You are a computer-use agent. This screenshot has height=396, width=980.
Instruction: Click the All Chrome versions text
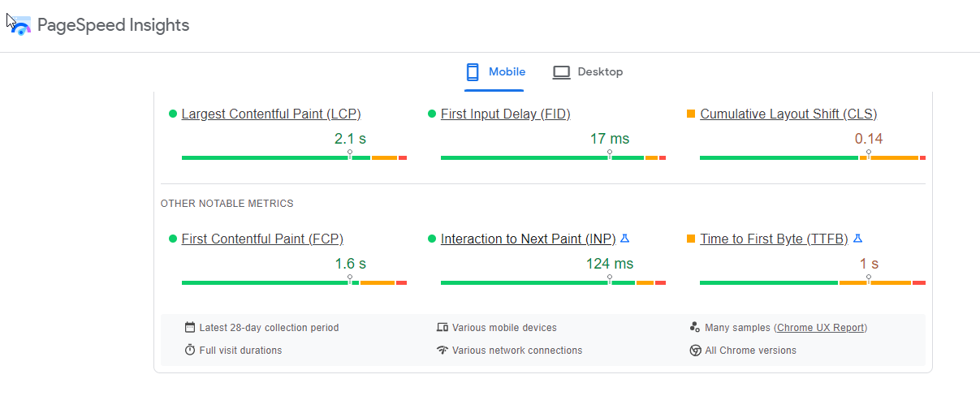[x=750, y=351]
